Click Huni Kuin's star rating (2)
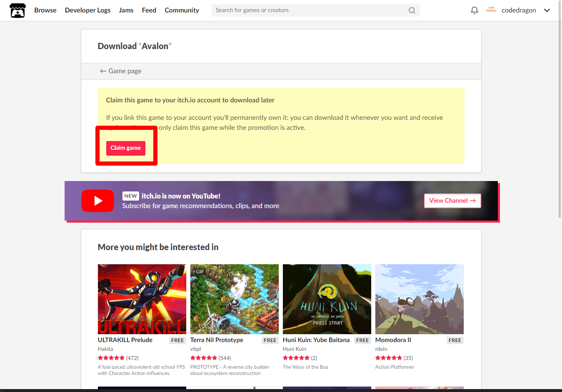 tap(300, 358)
